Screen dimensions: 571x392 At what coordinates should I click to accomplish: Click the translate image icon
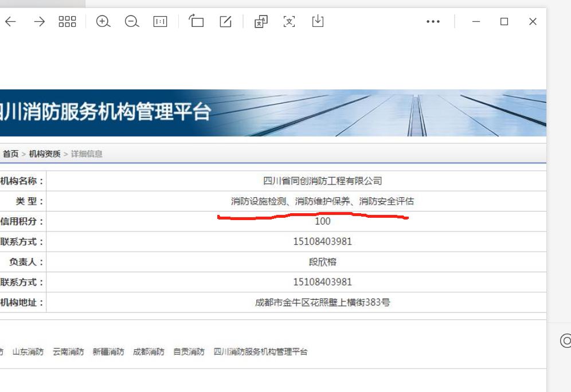click(261, 21)
